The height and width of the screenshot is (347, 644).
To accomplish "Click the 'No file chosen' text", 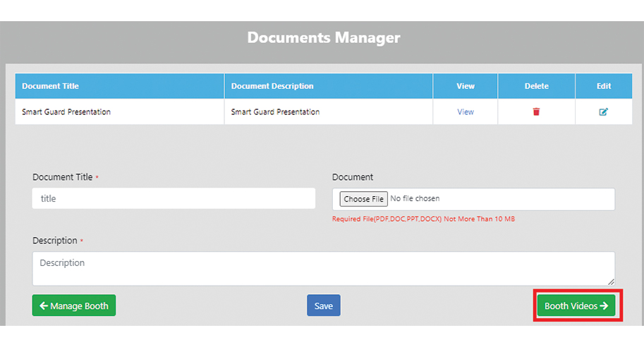I will (415, 199).
